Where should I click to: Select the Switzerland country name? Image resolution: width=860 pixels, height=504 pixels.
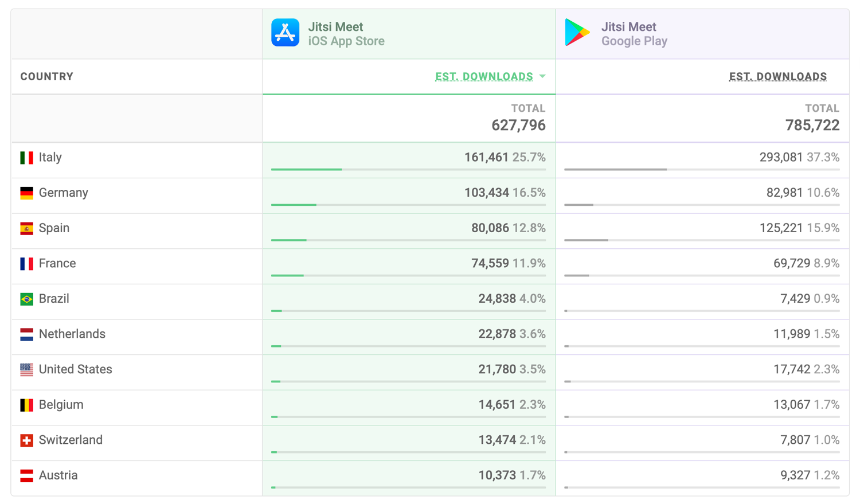pos(71,440)
